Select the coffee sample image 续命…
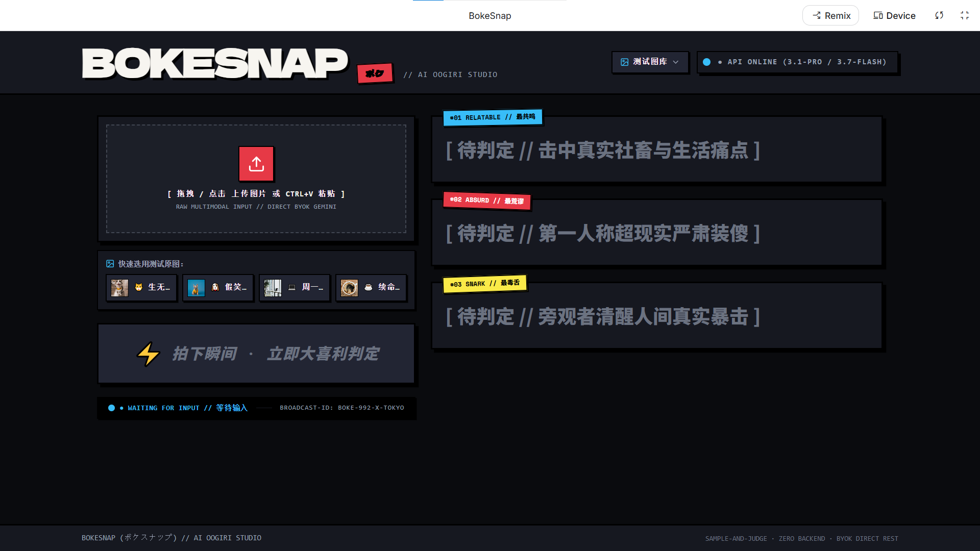980x551 pixels. [371, 288]
